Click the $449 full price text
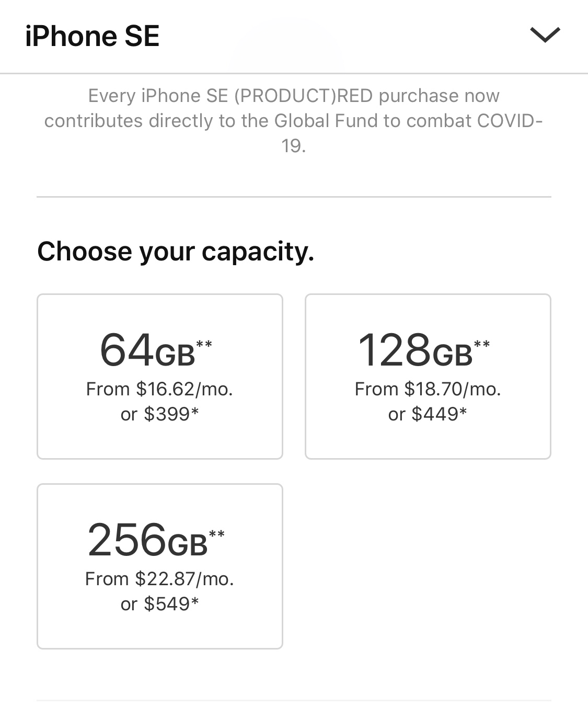 pyautogui.click(x=428, y=414)
